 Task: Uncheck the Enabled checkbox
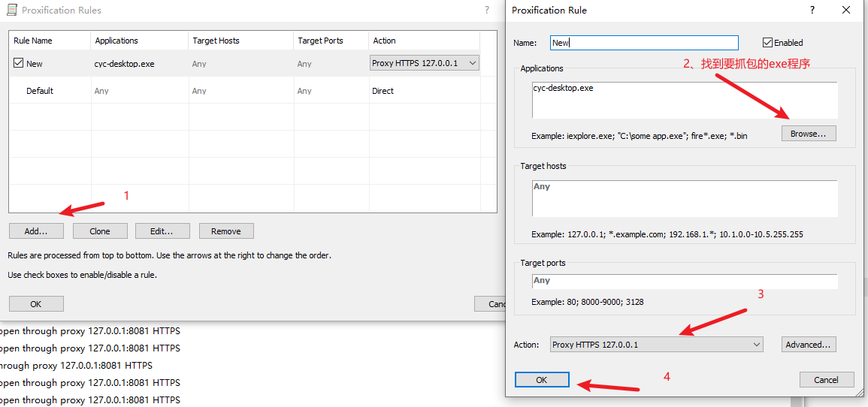[x=767, y=43]
